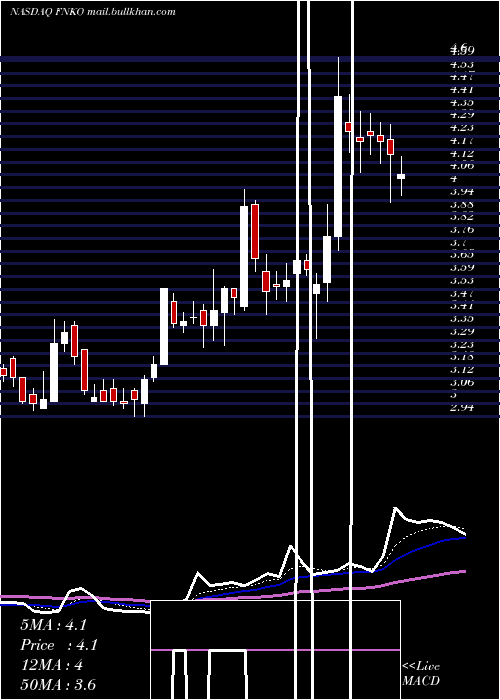The image size is (500, 700).
Task: Select the 5MA : 4.1 readout
Action: coord(53,625)
